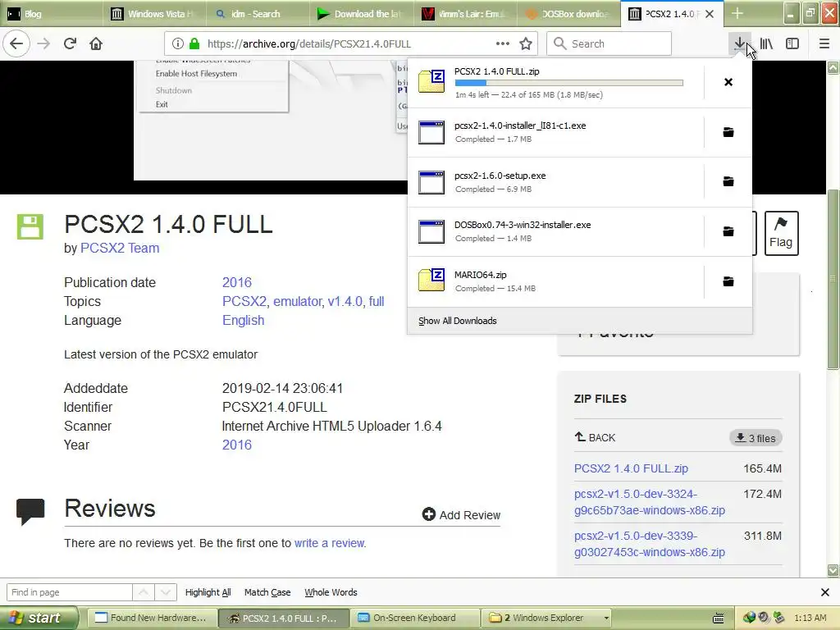This screenshot has width=840, height=630.
Task: Switch to Found New Hardware taskbar window
Action: point(152,618)
